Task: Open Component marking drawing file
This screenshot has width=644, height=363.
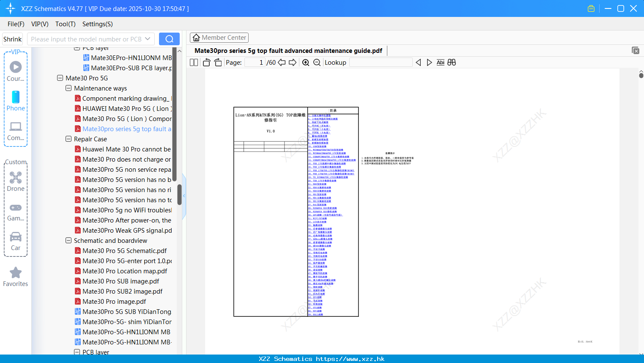Action: click(x=123, y=99)
